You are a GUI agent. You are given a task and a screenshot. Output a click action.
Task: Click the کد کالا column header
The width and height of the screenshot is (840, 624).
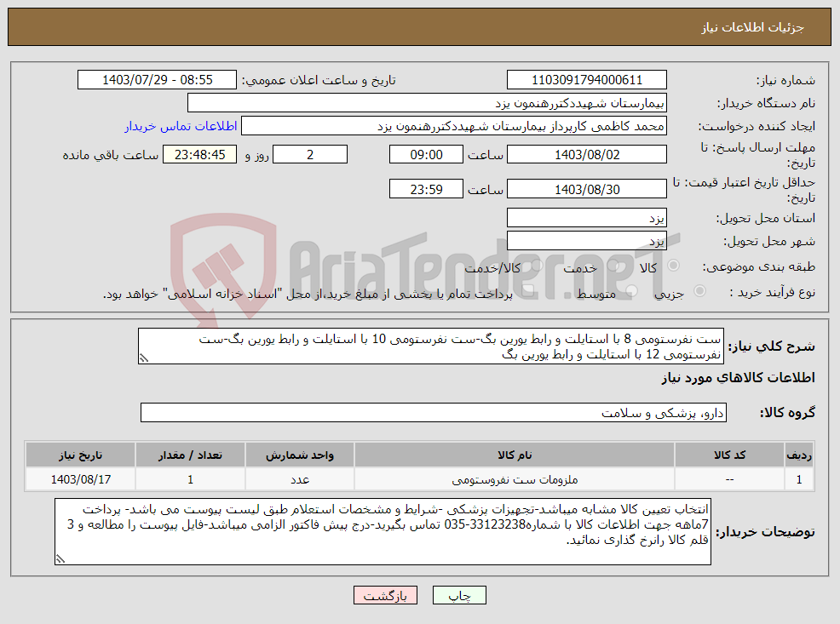[729, 455]
